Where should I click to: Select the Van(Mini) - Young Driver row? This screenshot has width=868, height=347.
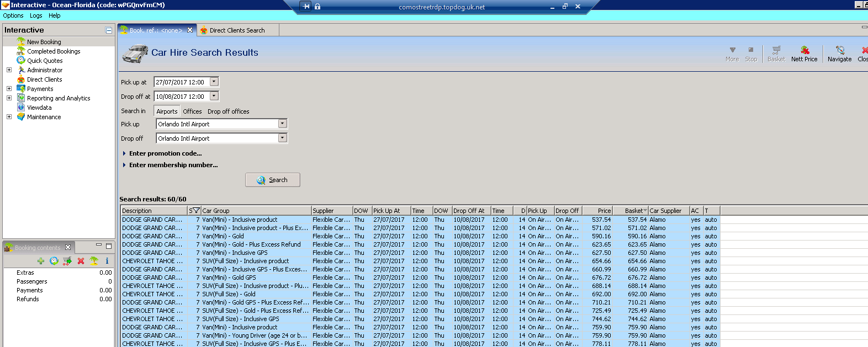pyautogui.click(x=420, y=335)
